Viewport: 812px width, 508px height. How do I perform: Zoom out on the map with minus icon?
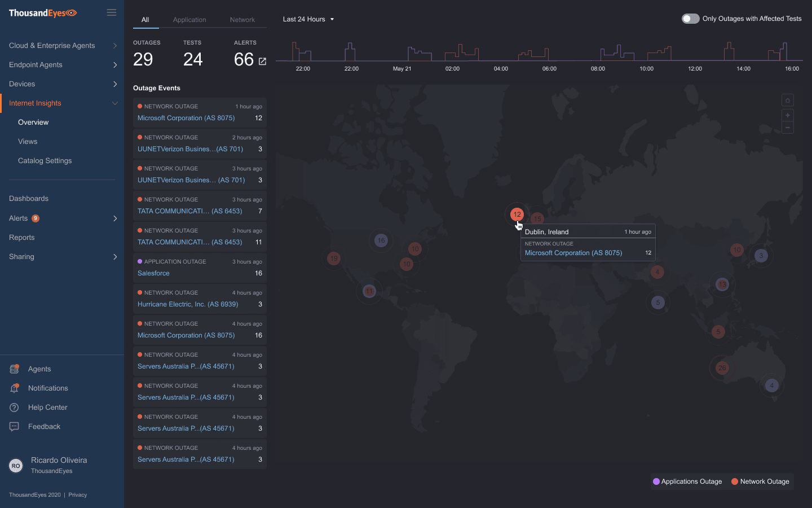coord(787,128)
